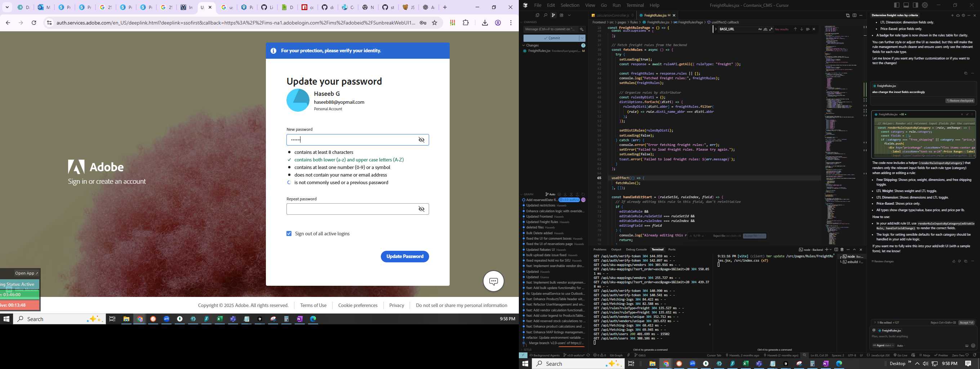Expand more views chevron in Cursor sidebar
This screenshot has width=980, height=369.
click(x=570, y=15)
